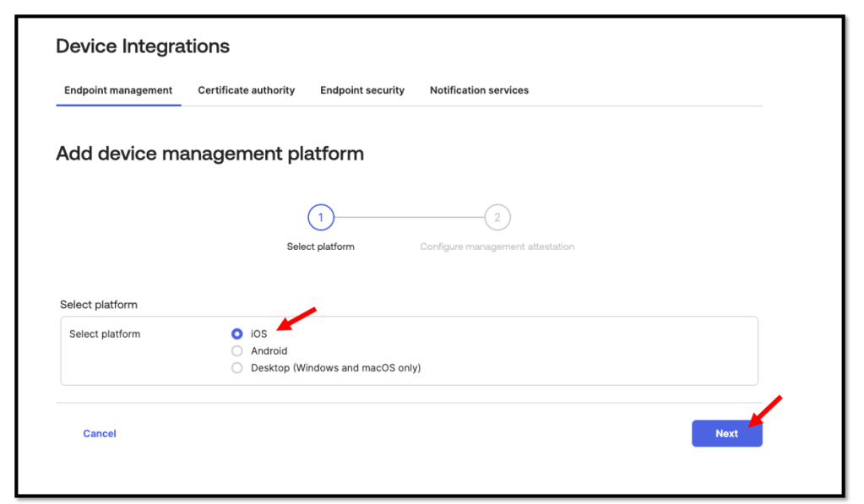864x504 pixels.
Task: Click the Select platform field label inside the box
Action: click(105, 334)
